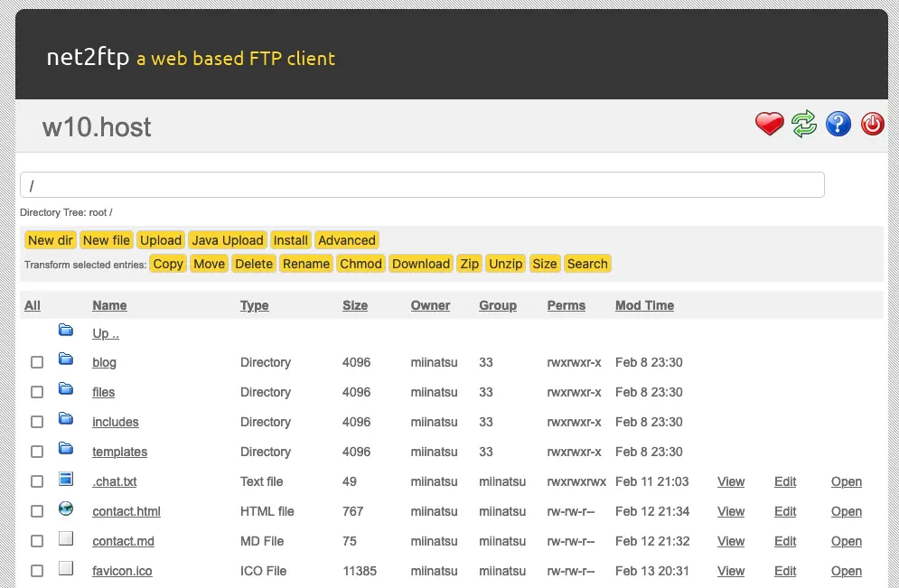Click the Chmod button
The height and width of the screenshot is (588, 899).
tap(361, 264)
